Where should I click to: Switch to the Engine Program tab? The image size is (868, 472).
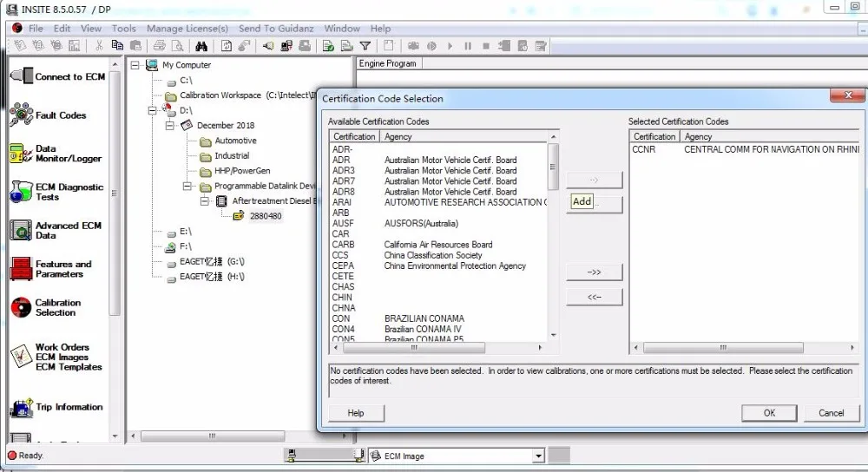pyautogui.click(x=387, y=63)
